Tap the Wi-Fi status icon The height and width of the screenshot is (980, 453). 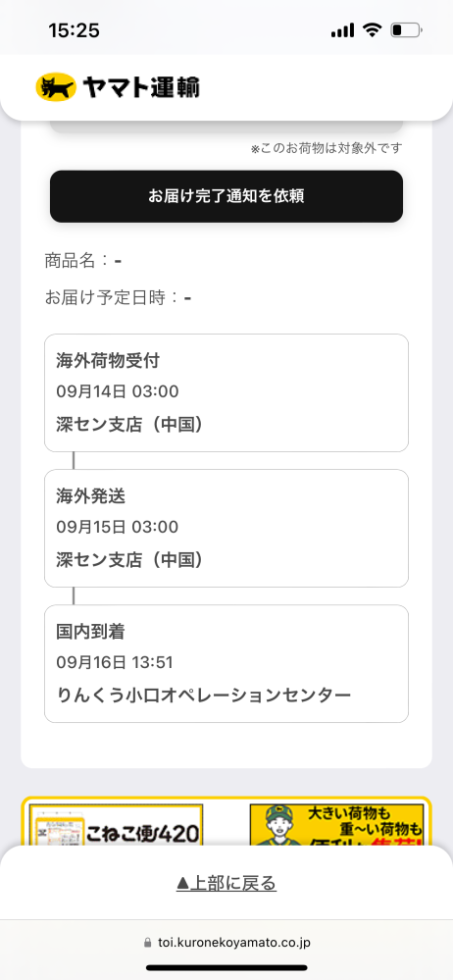(373, 30)
